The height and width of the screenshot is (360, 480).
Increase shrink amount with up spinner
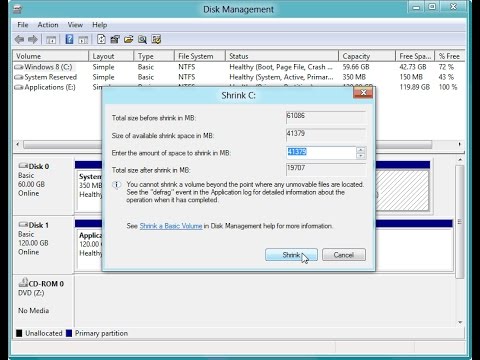tap(361, 150)
